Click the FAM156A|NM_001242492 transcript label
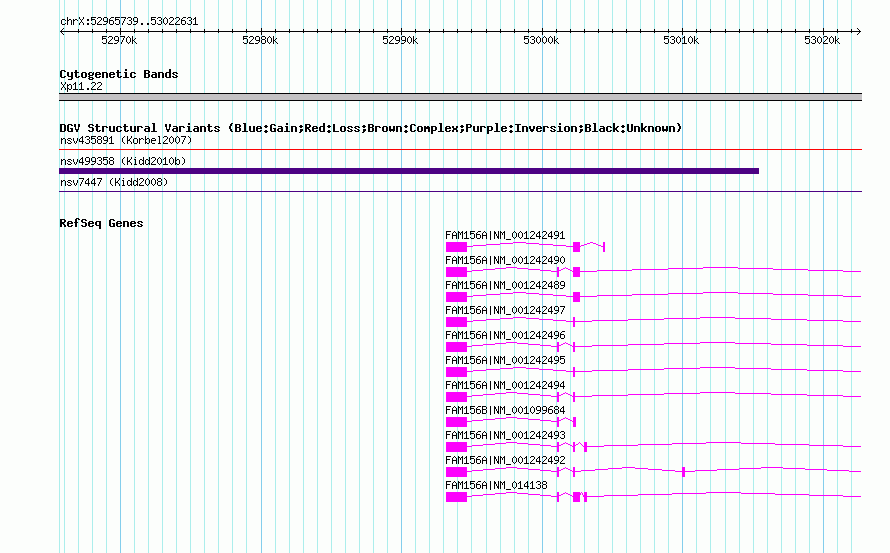This screenshot has height=553, width=890. (x=505, y=460)
